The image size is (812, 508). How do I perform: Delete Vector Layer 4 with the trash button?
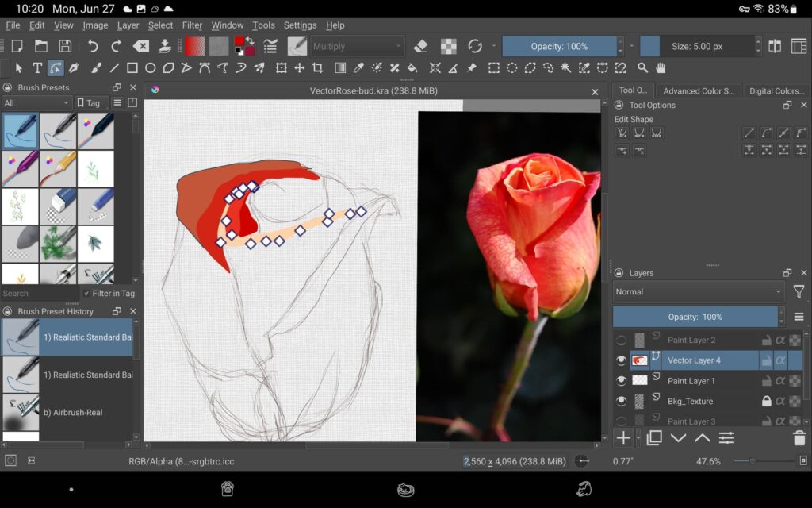[x=799, y=437]
